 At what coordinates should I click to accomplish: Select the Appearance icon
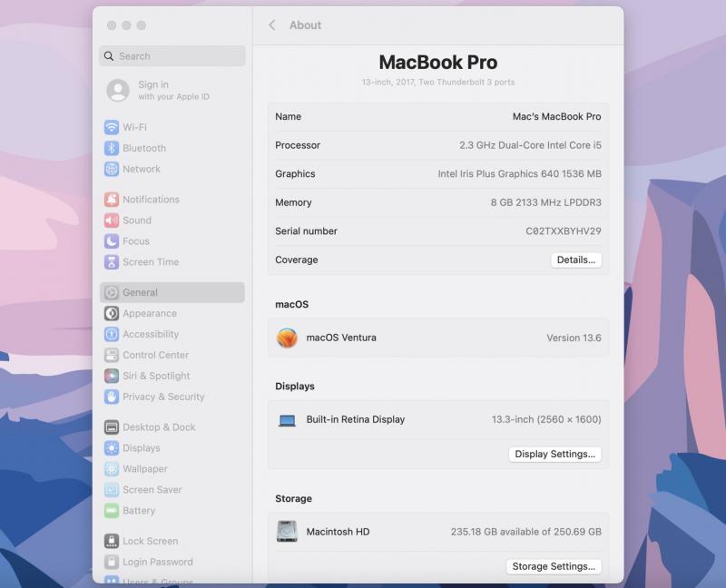click(x=111, y=313)
